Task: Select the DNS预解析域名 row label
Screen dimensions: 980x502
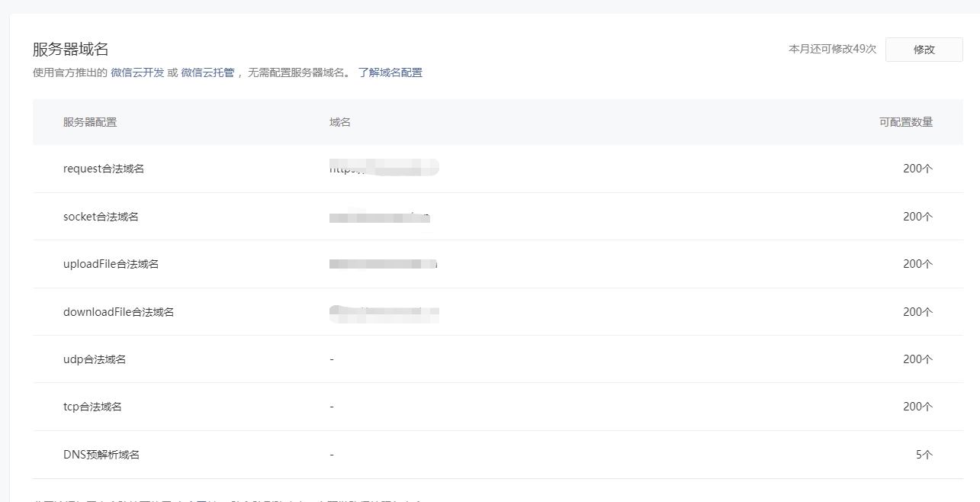Action: [x=101, y=455]
